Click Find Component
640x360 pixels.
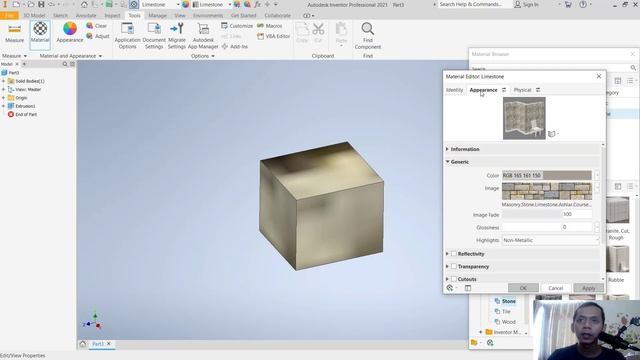coord(367,36)
